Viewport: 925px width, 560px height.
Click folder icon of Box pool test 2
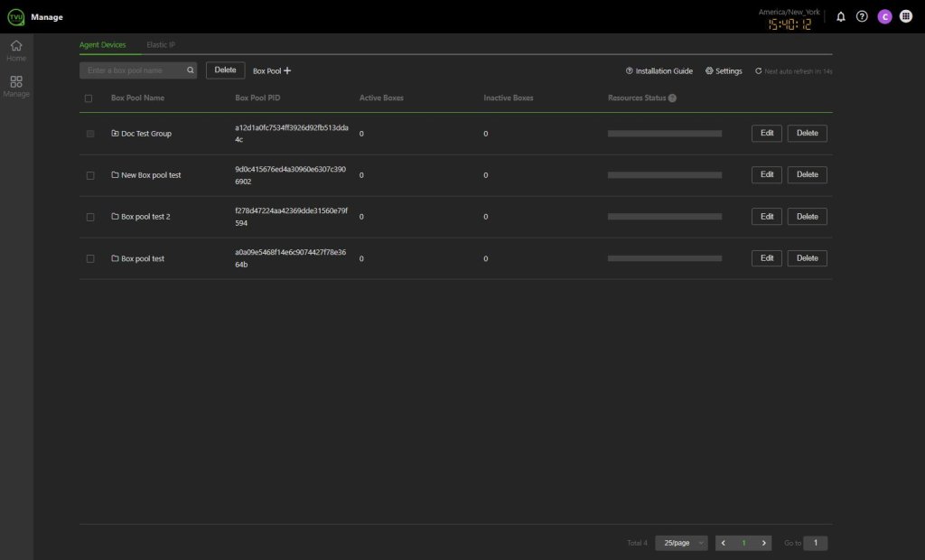115,217
